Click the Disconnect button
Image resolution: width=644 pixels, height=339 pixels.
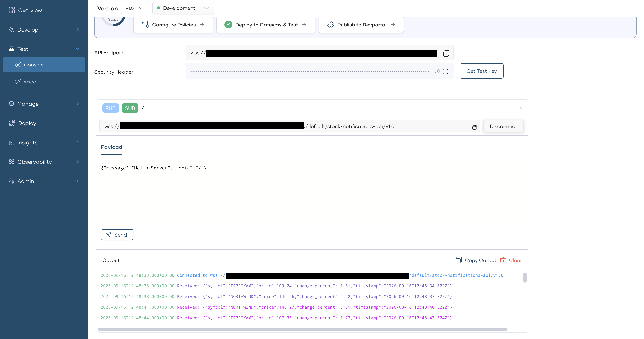(503, 126)
